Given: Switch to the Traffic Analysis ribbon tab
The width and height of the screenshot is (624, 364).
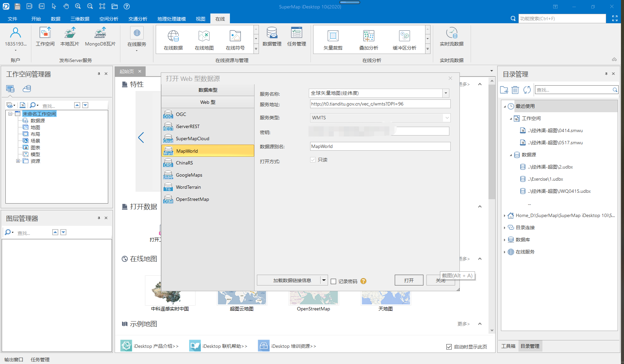Looking at the screenshot, I should (138, 19).
